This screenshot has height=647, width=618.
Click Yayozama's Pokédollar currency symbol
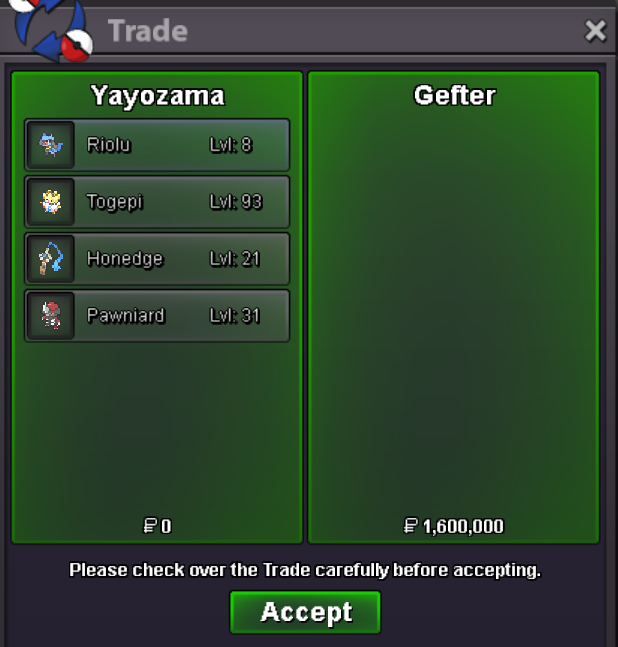[150, 526]
